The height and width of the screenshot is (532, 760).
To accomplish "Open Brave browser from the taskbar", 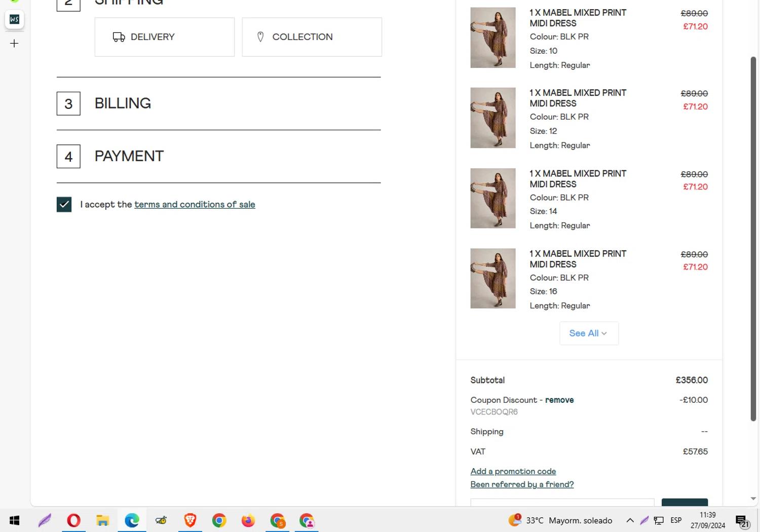I will click(x=190, y=520).
